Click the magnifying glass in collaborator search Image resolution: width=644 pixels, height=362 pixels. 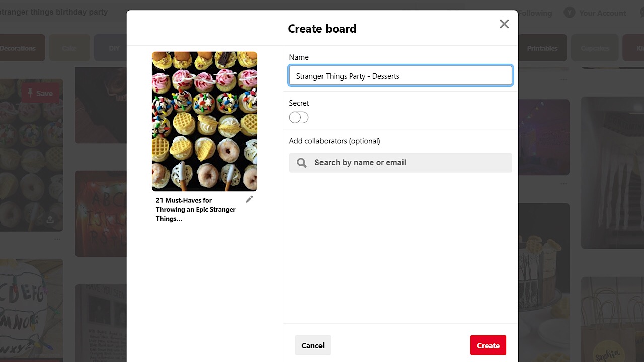[302, 163]
